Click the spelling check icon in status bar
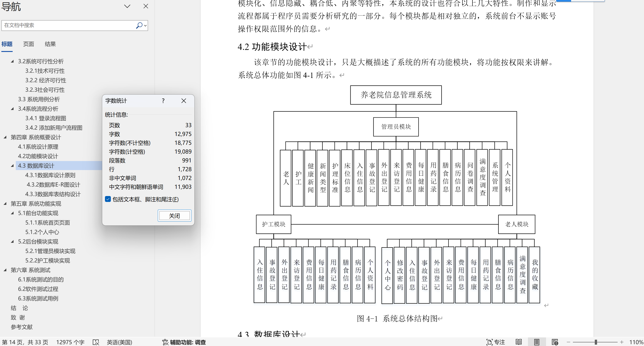The height and width of the screenshot is (346, 644). coord(96,342)
